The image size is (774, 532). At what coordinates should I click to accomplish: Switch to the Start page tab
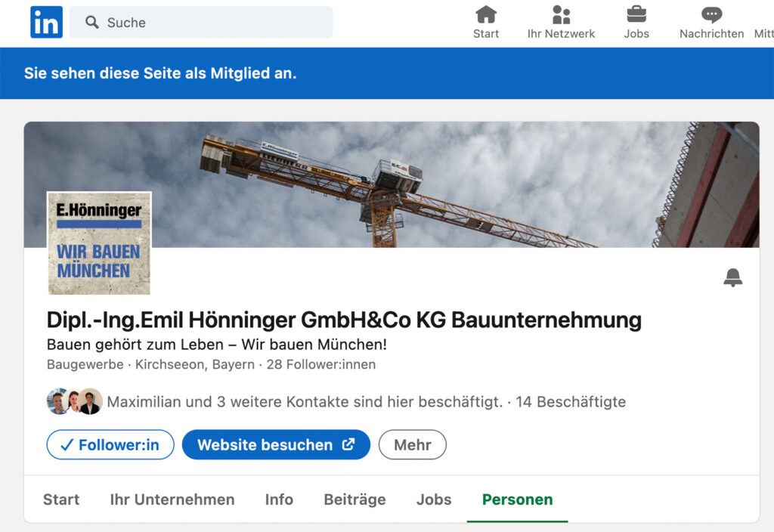pyautogui.click(x=61, y=500)
